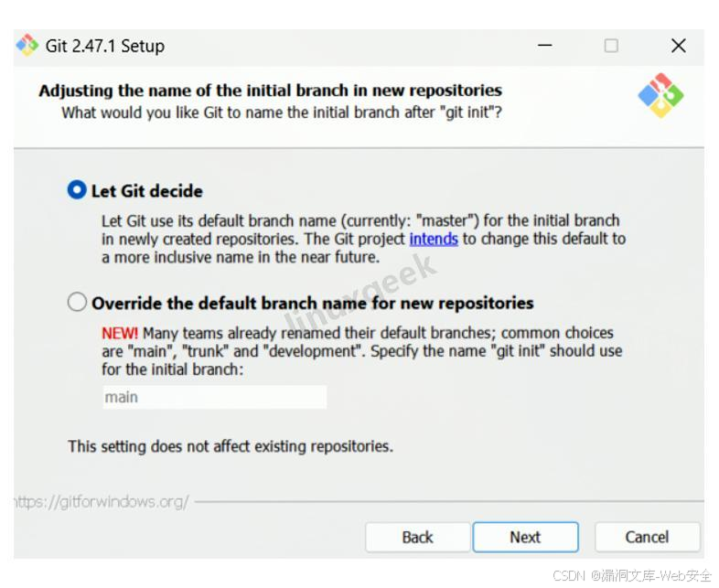Minimize the Git Setup window
The height and width of the screenshot is (588, 719).
(x=545, y=46)
